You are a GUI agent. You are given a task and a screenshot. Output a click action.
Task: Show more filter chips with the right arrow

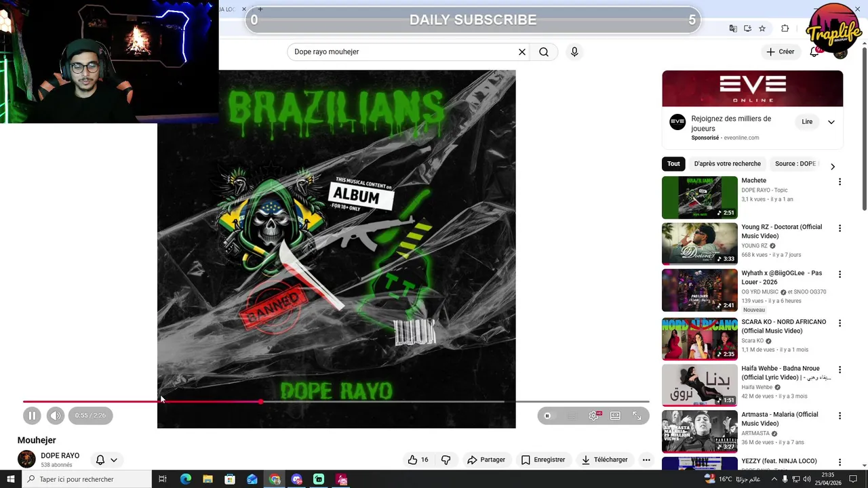[x=833, y=167]
